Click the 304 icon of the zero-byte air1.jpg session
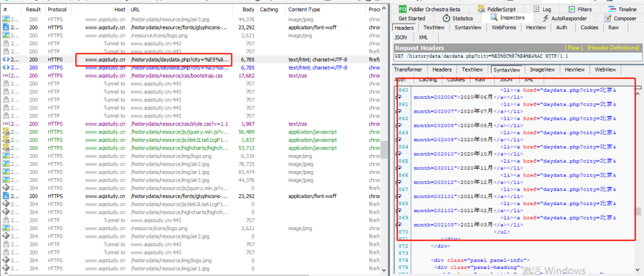644x276 pixels. [6, 268]
